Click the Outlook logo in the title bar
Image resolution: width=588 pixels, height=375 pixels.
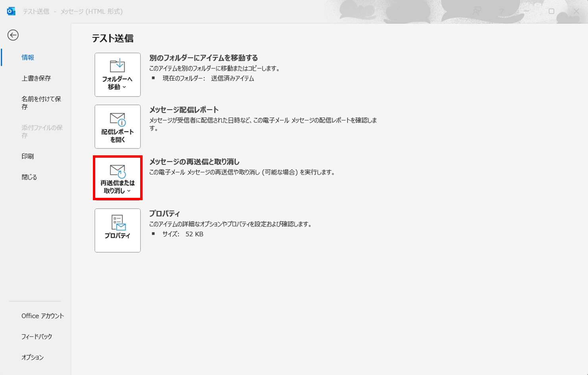click(11, 12)
